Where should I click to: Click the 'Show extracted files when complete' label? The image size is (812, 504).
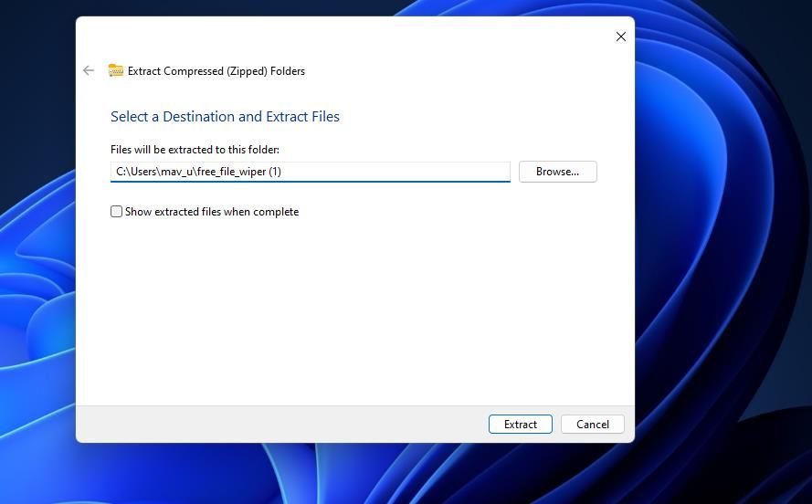[x=212, y=212]
